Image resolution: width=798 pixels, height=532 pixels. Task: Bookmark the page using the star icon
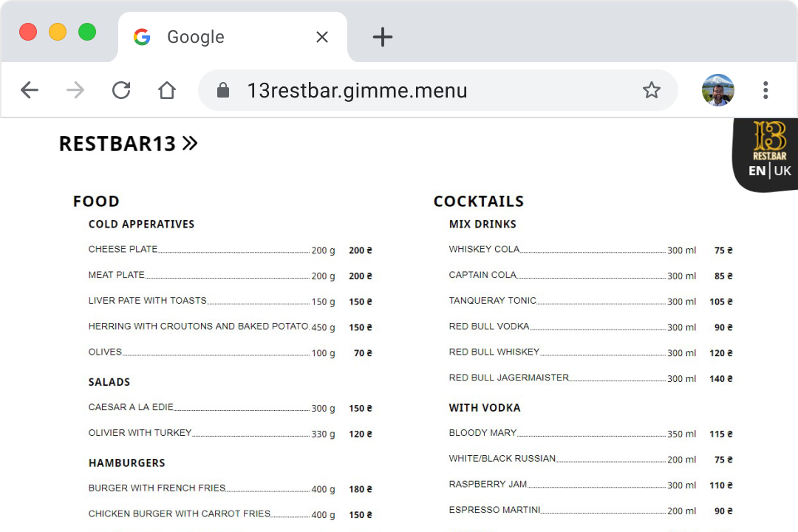tap(652, 89)
